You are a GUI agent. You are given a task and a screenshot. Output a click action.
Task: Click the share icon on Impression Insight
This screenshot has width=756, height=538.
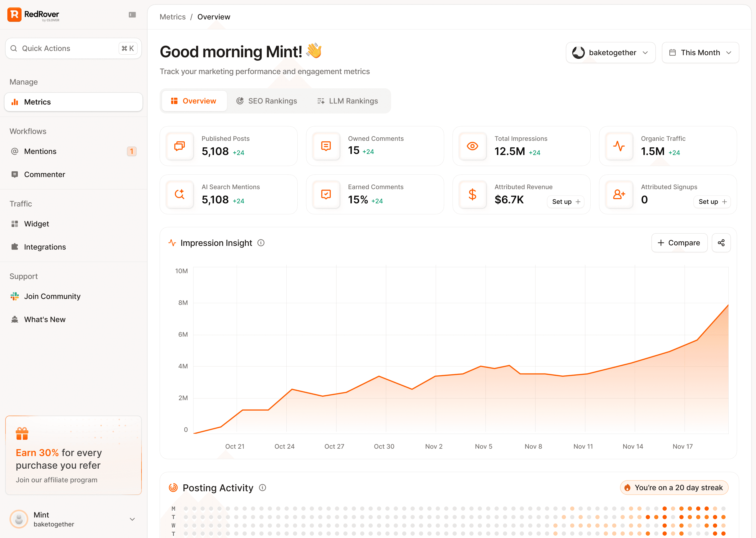pyautogui.click(x=721, y=243)
